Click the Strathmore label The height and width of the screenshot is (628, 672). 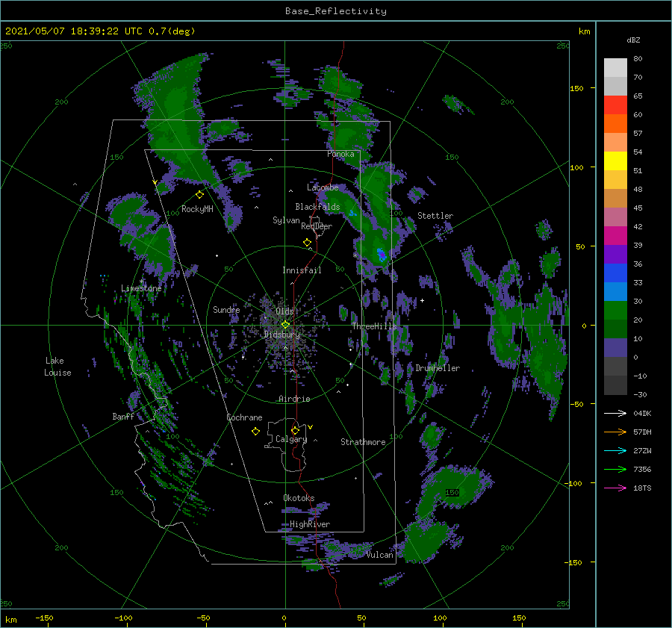[363, 442]
